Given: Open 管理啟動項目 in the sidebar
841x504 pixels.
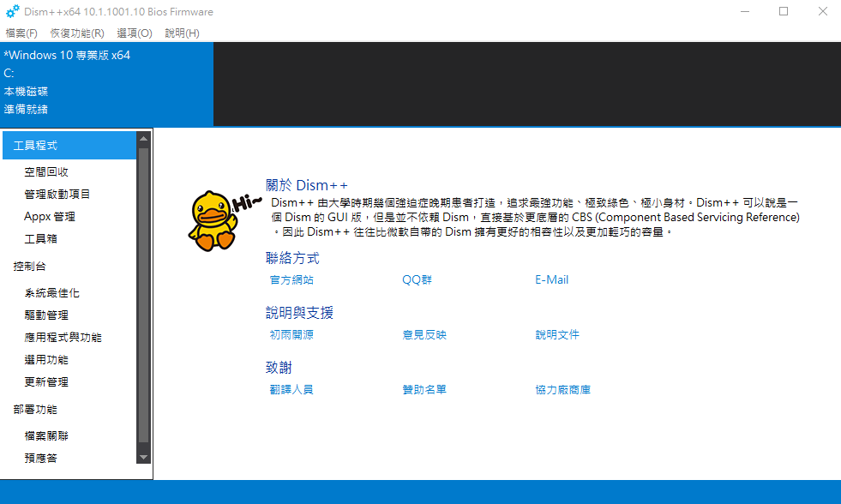Looking at the screenshot, I should tap(57, 193).
